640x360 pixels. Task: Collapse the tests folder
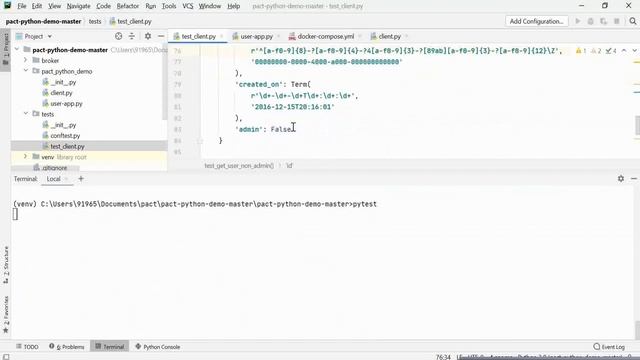click(25, 113)
